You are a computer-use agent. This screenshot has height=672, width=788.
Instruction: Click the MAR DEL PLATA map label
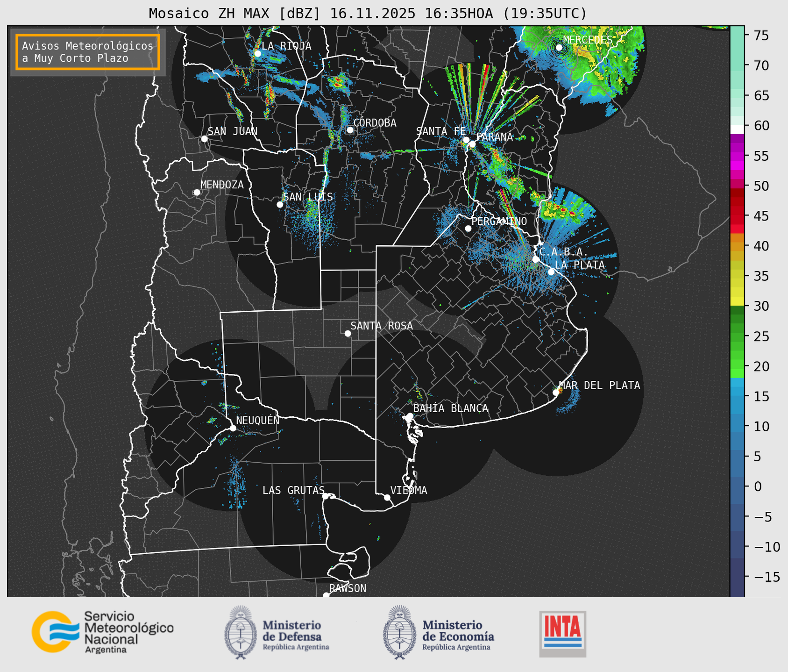599,386
